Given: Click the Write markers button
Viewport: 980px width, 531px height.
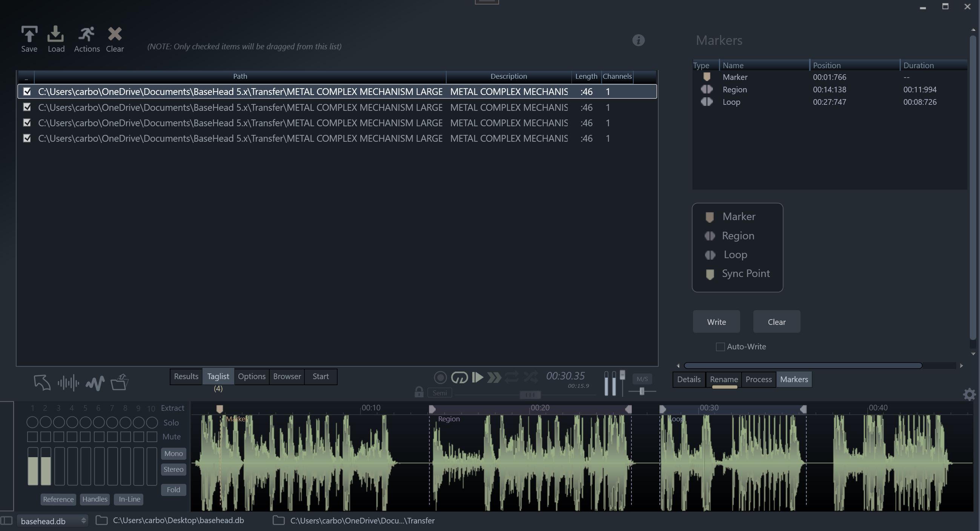Looking at the screenshot, I should tap(716, 322).
